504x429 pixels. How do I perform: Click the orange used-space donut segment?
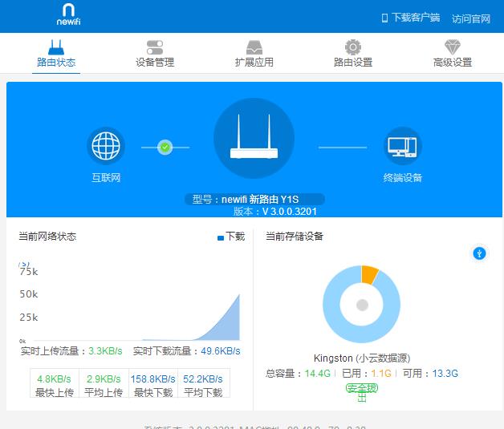pos(370,275)
